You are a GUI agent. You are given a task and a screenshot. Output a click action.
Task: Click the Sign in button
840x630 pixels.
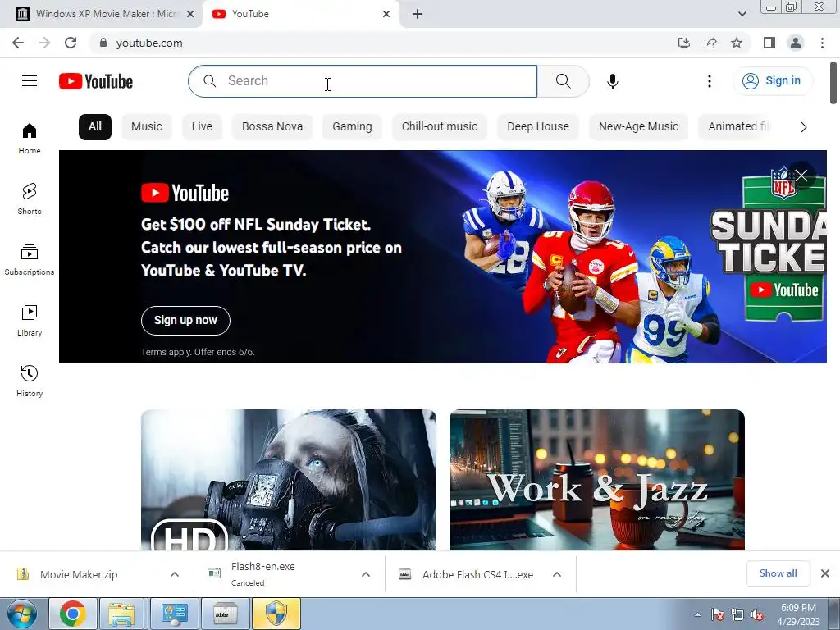click(772, 81)
